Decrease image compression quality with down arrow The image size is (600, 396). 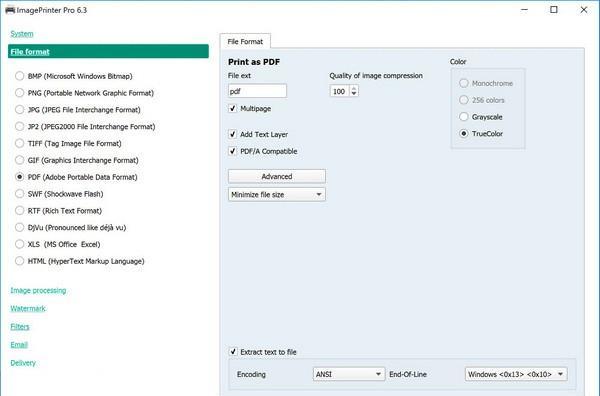click(354, 94)
